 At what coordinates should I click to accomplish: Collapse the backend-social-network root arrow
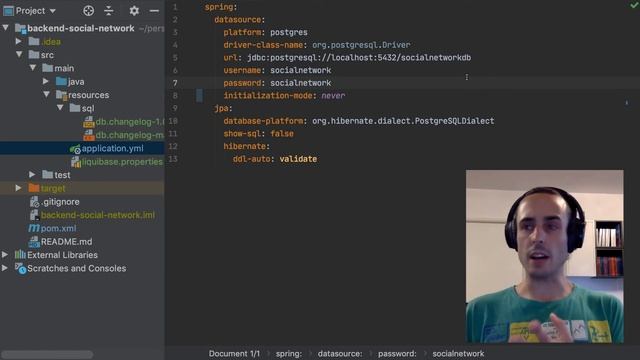pyautogui.click(x=6, y=28)
